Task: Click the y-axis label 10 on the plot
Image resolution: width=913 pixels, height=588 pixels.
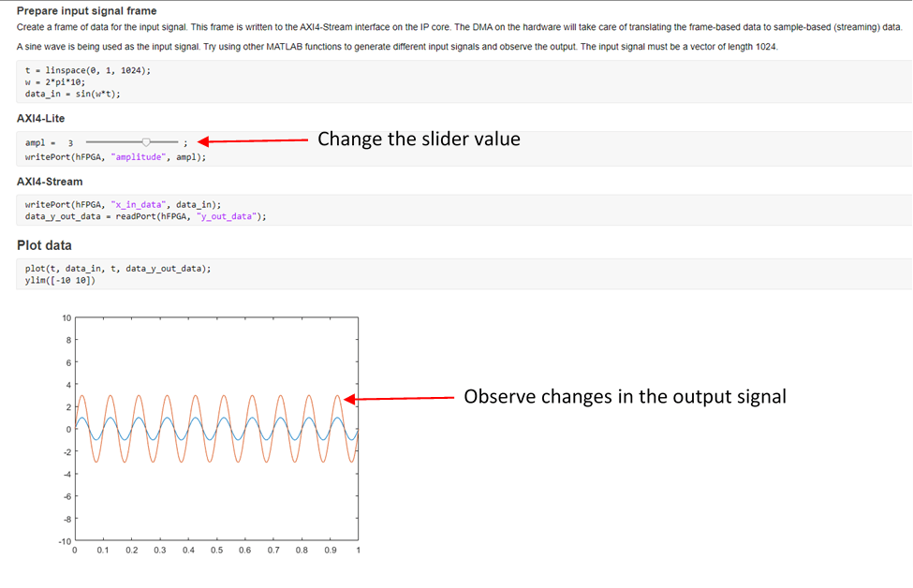Action: coord(66,318)
